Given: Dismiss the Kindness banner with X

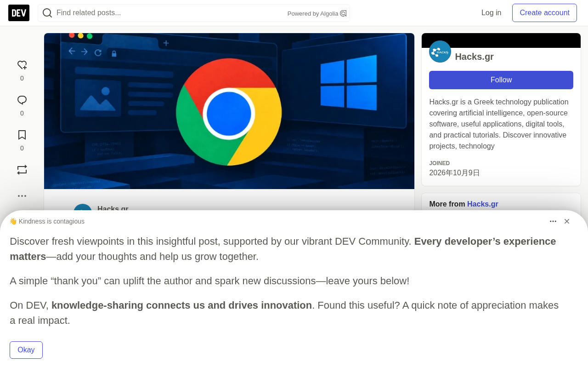Looking at the screenshot, I should click(x=567, y=221).
